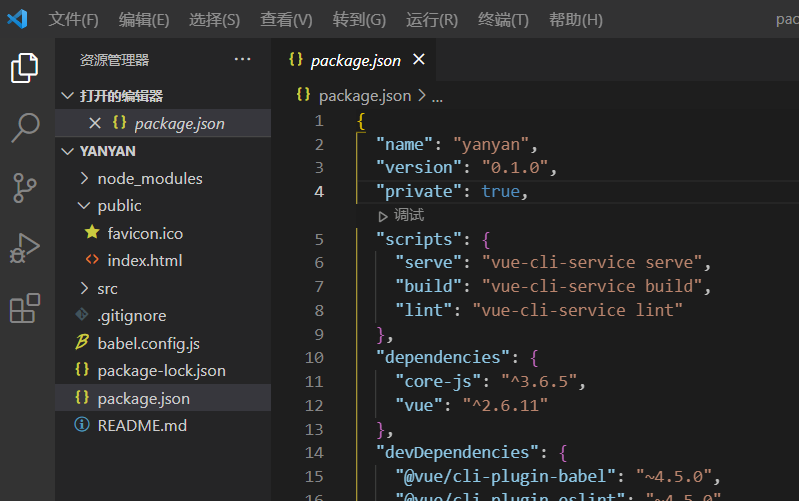
Task: Click the package.json breadcrumb
Action: click(x=364, y=96)
